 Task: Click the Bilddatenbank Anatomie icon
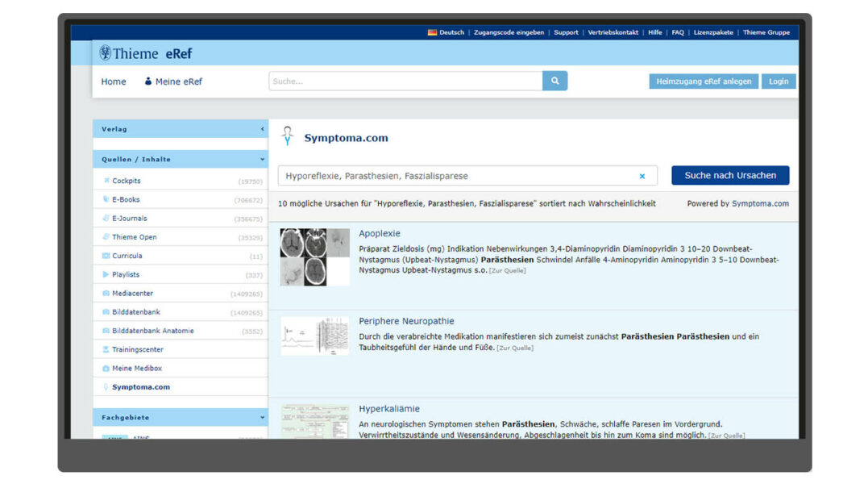(106, 331)
